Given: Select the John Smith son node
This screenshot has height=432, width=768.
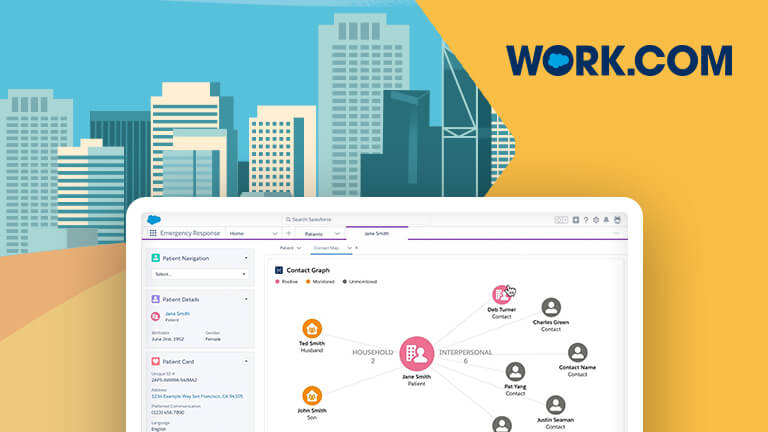Looking at the screenshot, I should 312,396.
